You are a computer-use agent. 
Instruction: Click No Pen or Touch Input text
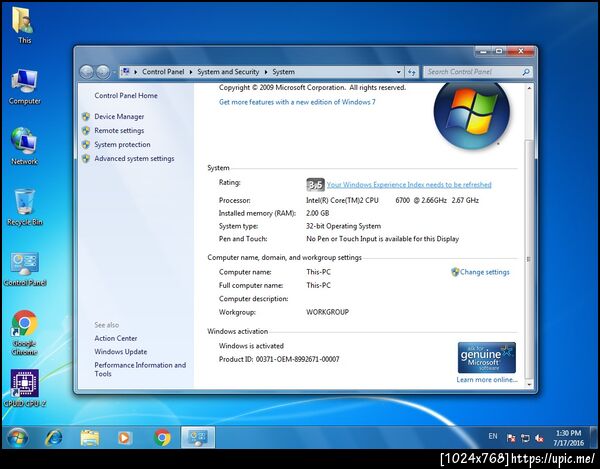(x=382, y=239)
